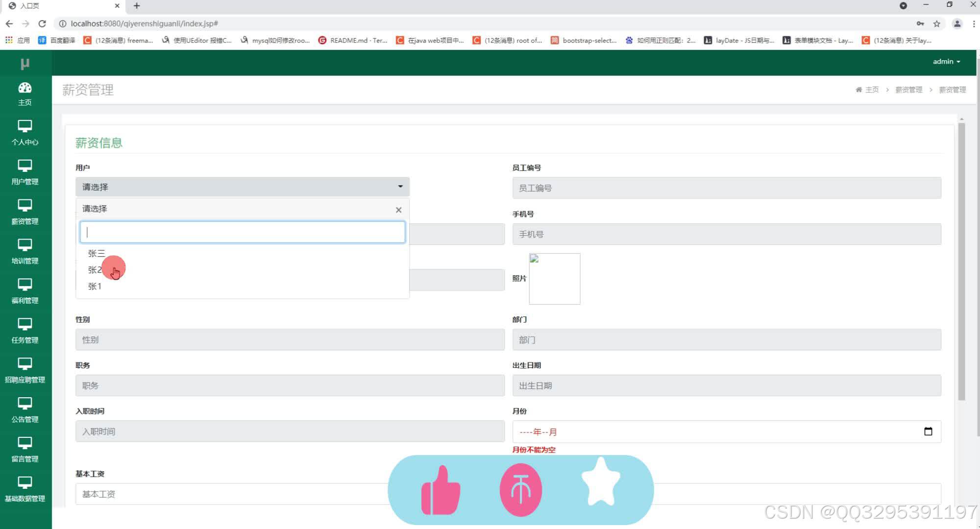
Task: Open a new browser tab
Action: [x=137, y=6]
